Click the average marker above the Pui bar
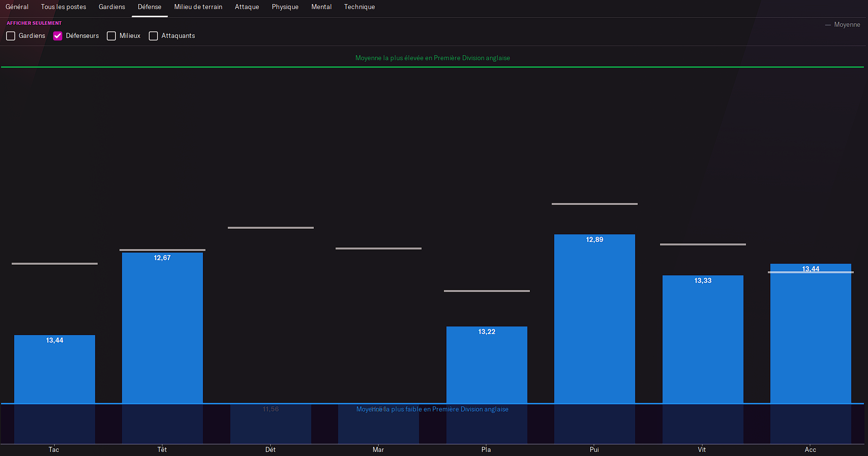This screenshot has width=868, height=456. coord(595,204)
